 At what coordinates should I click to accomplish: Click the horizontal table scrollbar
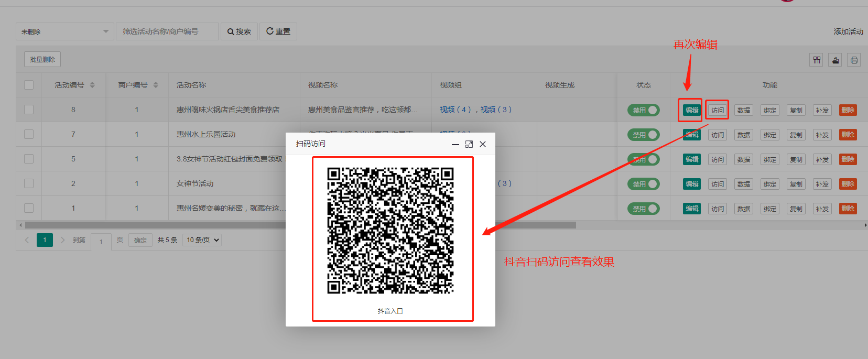click(300, 225)
